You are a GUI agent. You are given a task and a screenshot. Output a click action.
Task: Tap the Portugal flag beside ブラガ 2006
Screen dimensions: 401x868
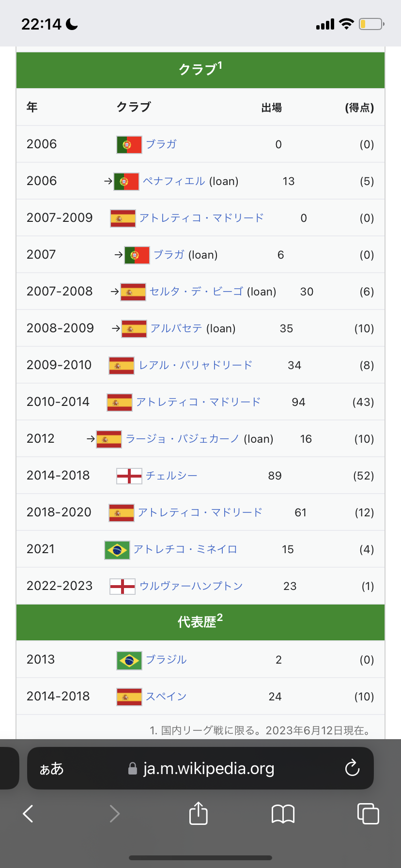click(x=129, y=145)
